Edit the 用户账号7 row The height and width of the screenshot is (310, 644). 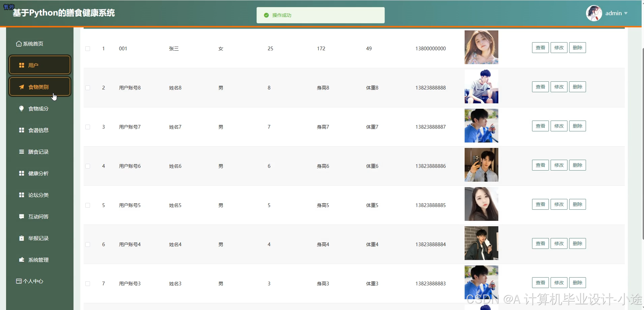(x=559, y=126)
